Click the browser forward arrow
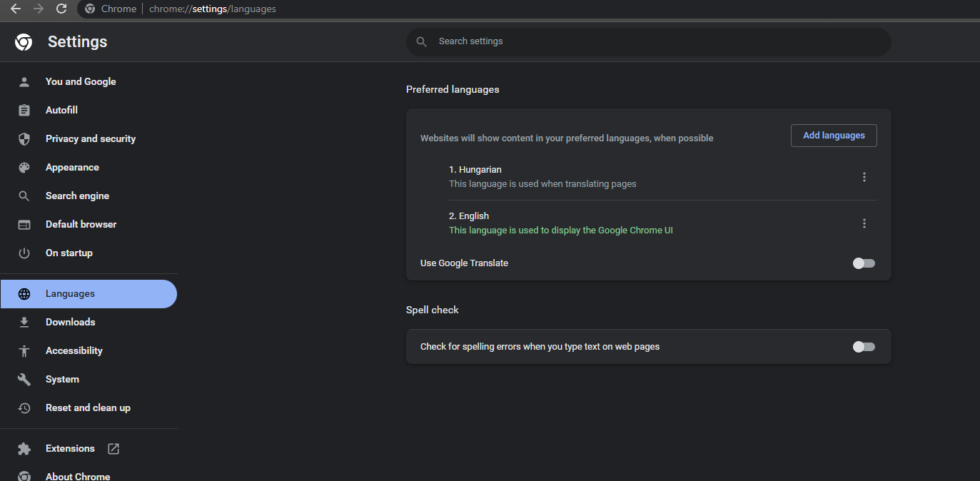This screenshot has height=481, width=980. (x=39, y=9)
